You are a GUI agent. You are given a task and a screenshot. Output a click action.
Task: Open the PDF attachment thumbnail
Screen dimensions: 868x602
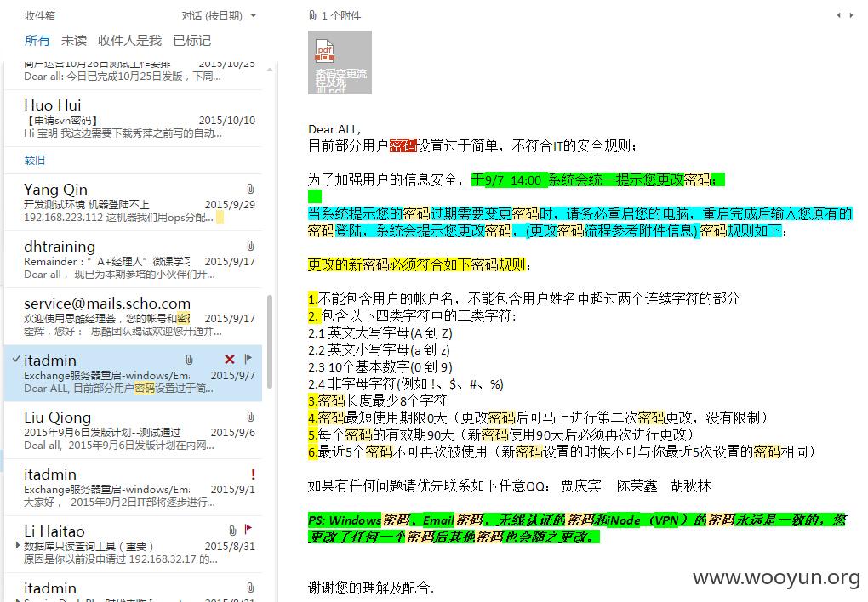tap(340, 63)
